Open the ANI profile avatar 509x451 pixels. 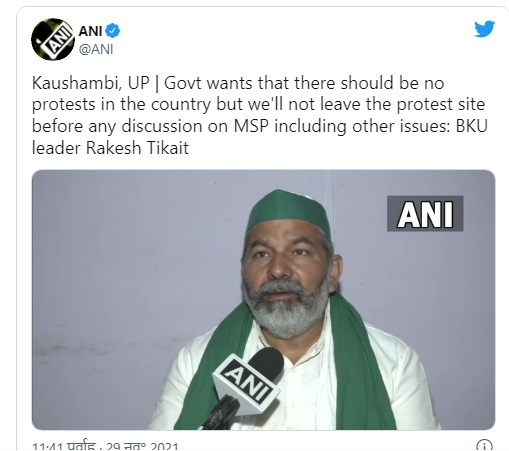53,39
